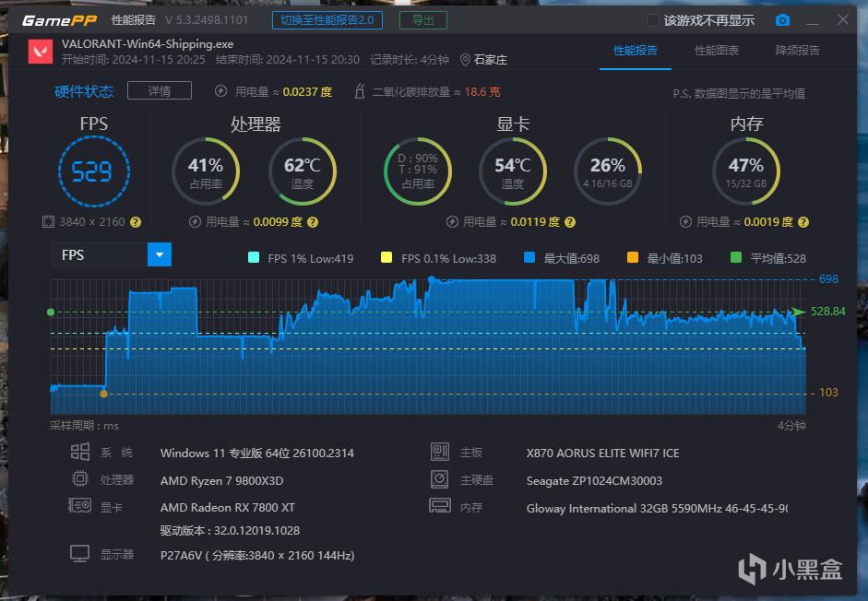Click the VALORANT game icon
The width and height of the screenshot is (868, 601).
[41, 52]
